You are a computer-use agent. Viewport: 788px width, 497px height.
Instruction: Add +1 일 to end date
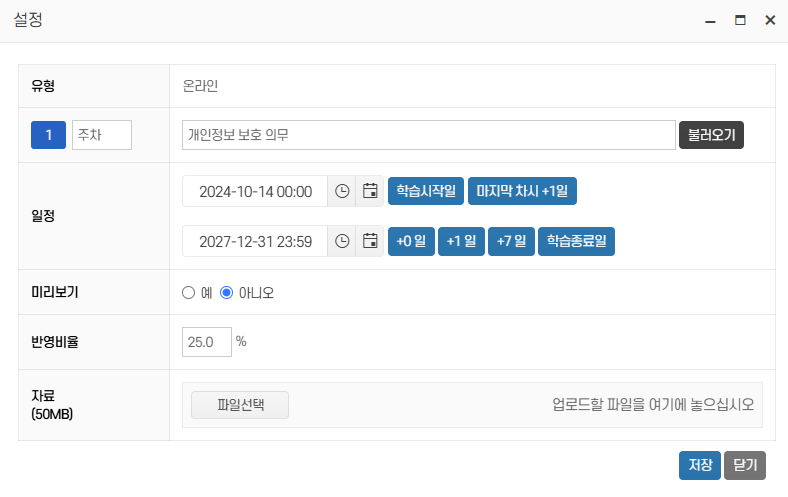461,241
